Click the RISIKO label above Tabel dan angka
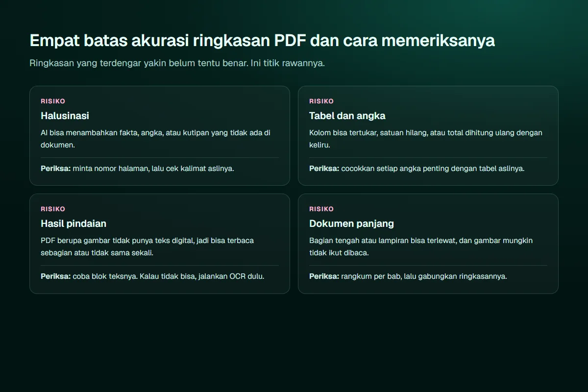Screen dimensions: 588x392 tap(321, 101)
